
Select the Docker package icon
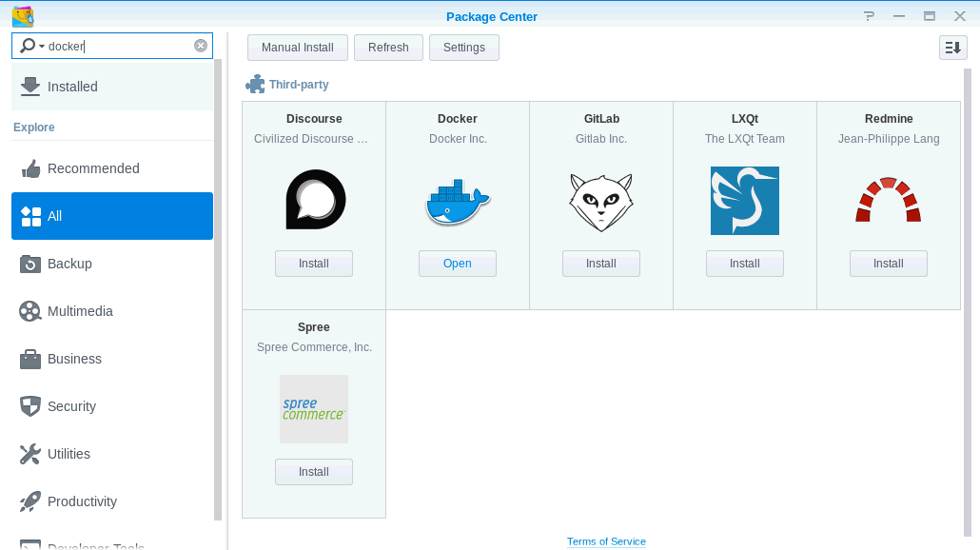458,201
